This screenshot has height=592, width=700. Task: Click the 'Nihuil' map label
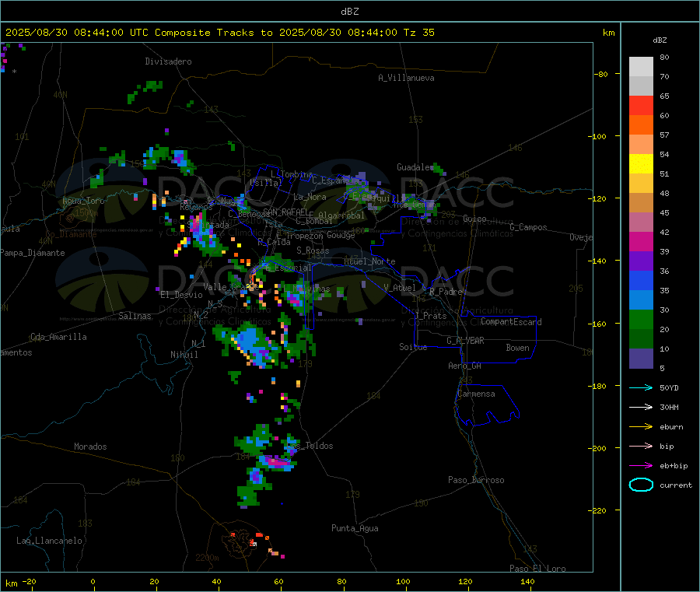(x=184, y=355)
